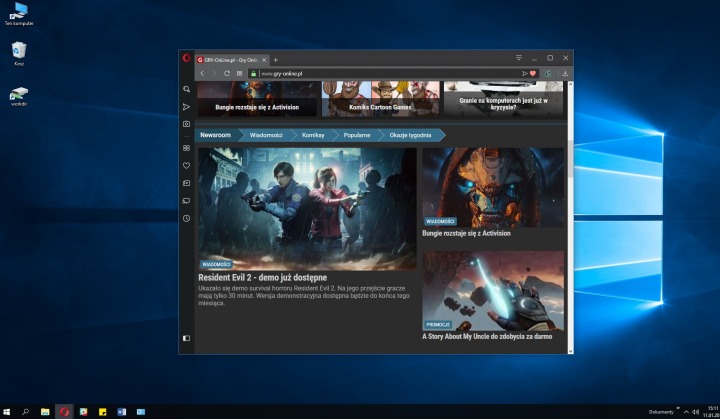720x419 pixels.
Task: Open the My Flow arrow icon in sidebar
Action: (x=186, y=106)
